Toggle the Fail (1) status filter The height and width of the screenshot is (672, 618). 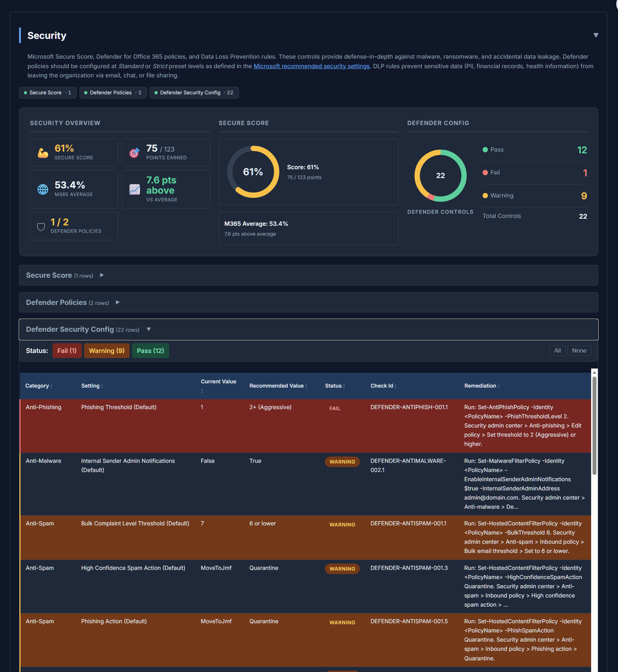(67, 350)
